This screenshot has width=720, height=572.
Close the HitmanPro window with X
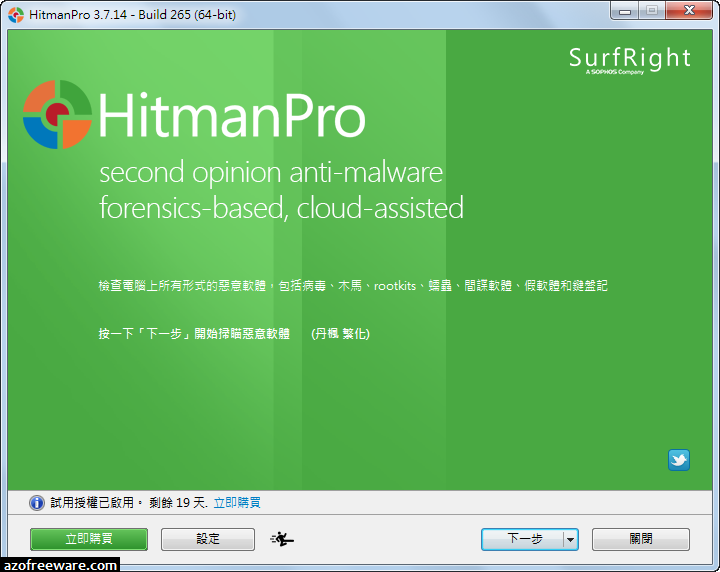(x=689, y=11)
